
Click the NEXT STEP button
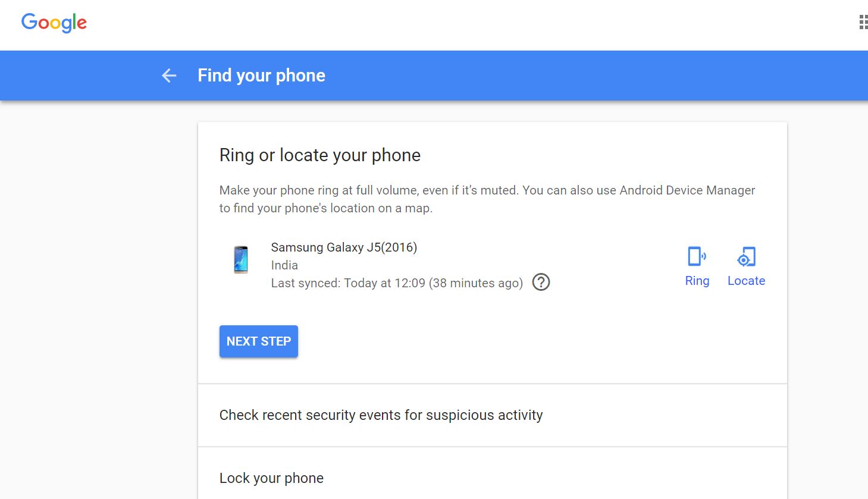click(x=258, y=341)
